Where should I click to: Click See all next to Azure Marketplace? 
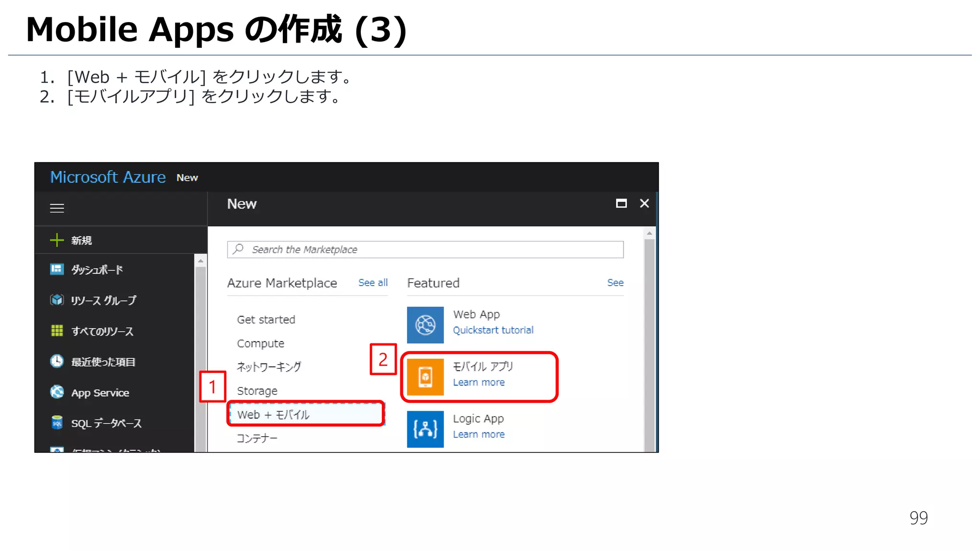point(373,283)
